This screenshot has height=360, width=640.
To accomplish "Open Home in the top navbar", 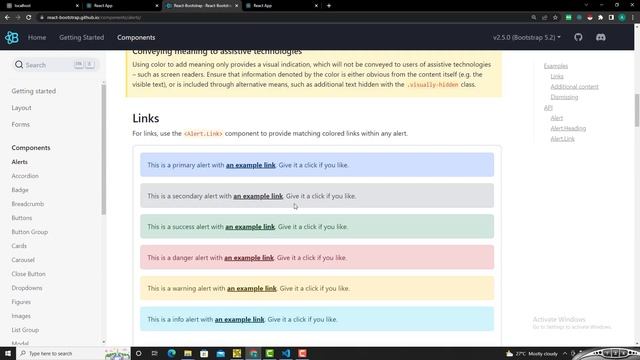I will tap(37, 38).
